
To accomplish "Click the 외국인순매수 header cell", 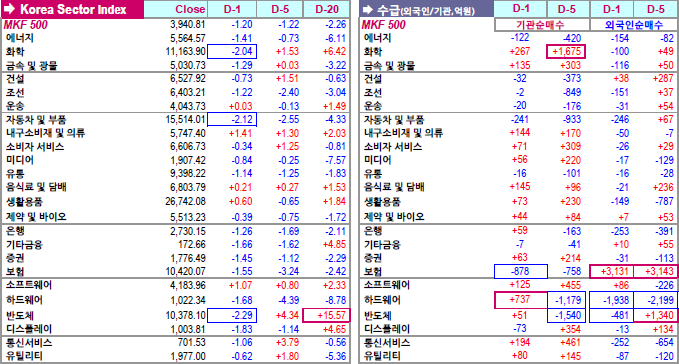I will click(x=634, y=25).
